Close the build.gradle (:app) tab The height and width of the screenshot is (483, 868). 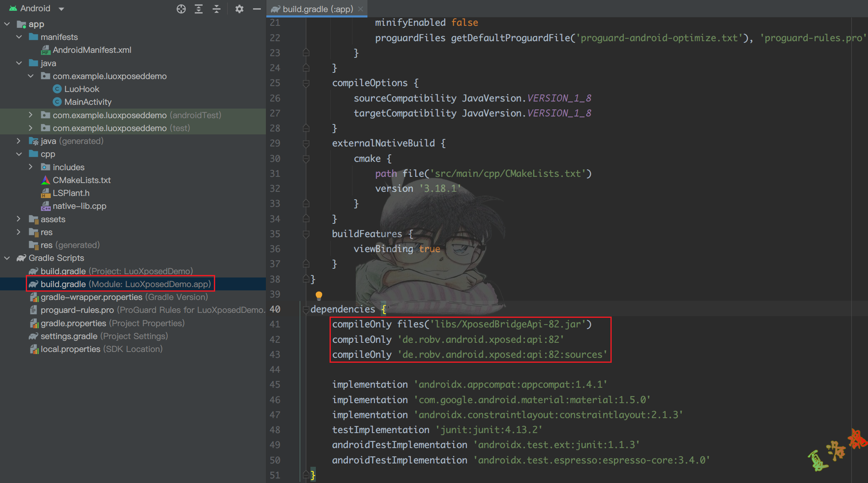(361, 9)
